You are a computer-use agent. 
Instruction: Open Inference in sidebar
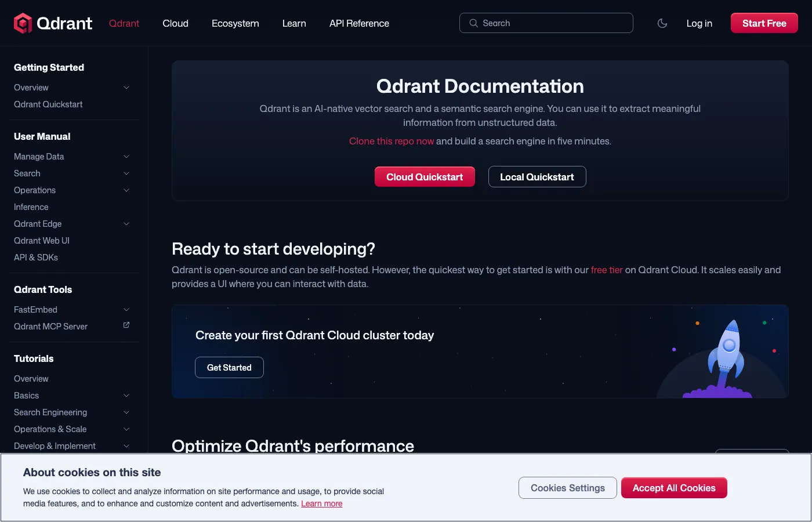[x=31, y=207]
